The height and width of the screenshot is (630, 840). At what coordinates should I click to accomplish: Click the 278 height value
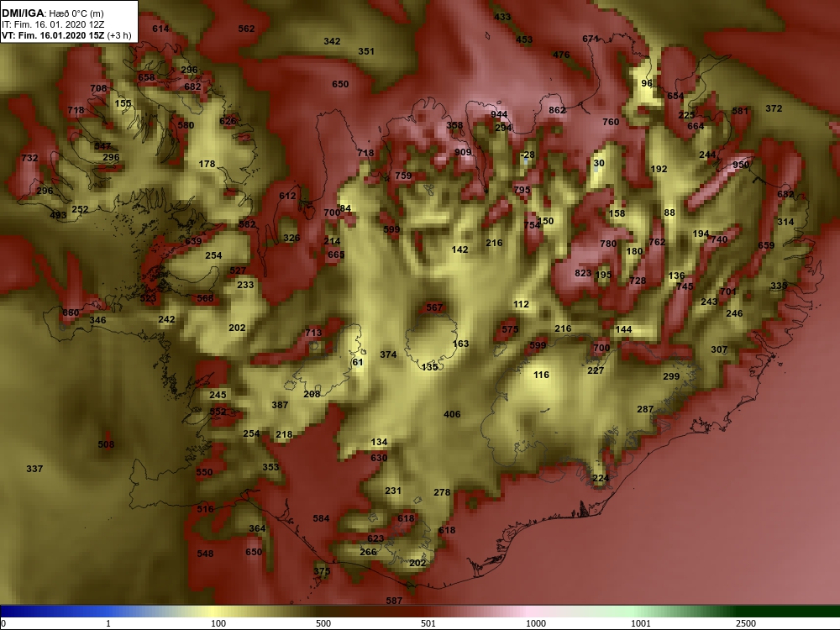pos(442,492)
